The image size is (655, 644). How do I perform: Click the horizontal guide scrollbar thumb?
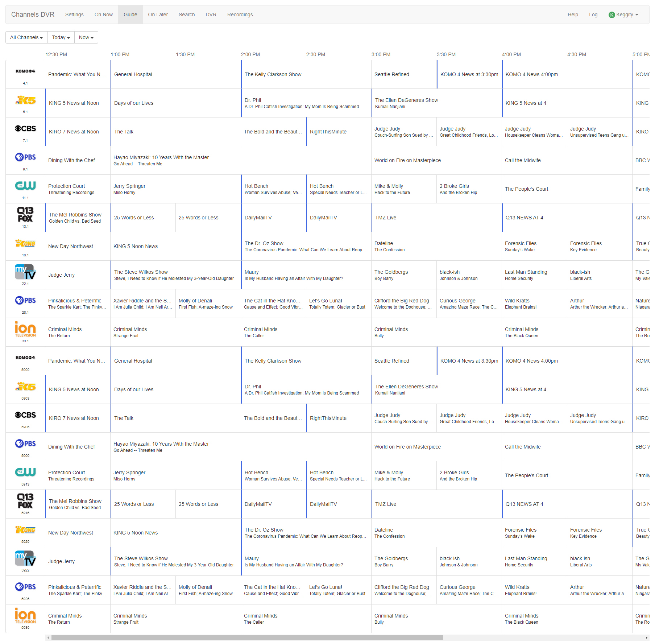click(x=246, y=637)
